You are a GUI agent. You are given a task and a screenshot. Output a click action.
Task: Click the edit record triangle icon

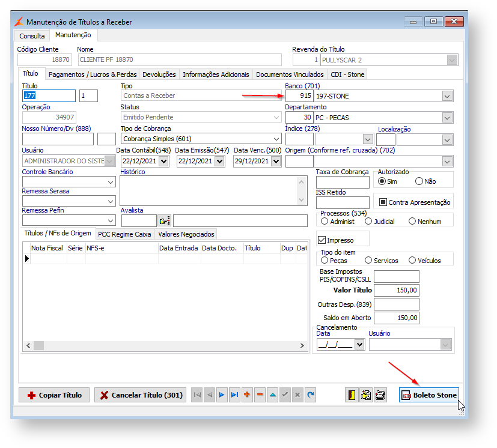(272, 395)
